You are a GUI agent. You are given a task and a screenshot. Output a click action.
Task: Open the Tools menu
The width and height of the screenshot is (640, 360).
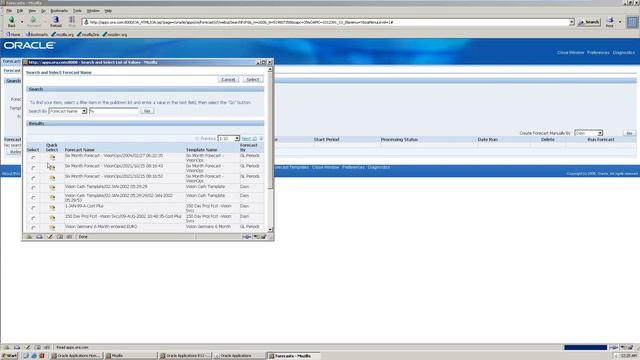coord(77,11)
